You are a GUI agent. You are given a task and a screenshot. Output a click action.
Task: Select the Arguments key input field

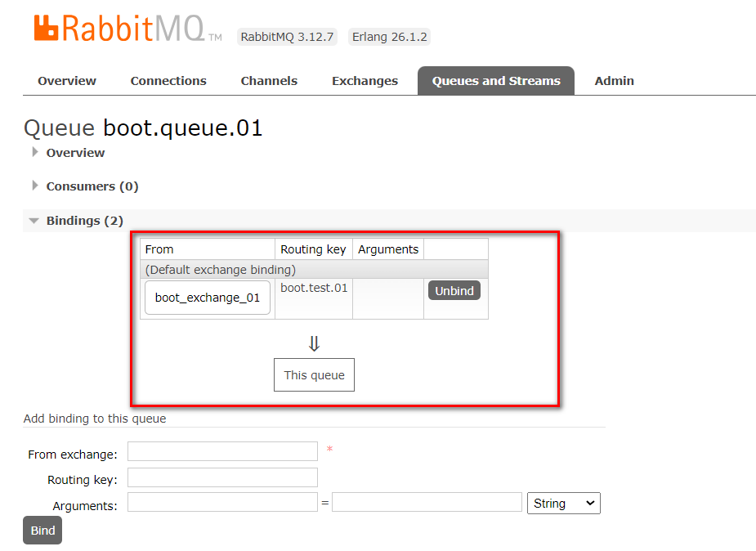coord(222,503)
